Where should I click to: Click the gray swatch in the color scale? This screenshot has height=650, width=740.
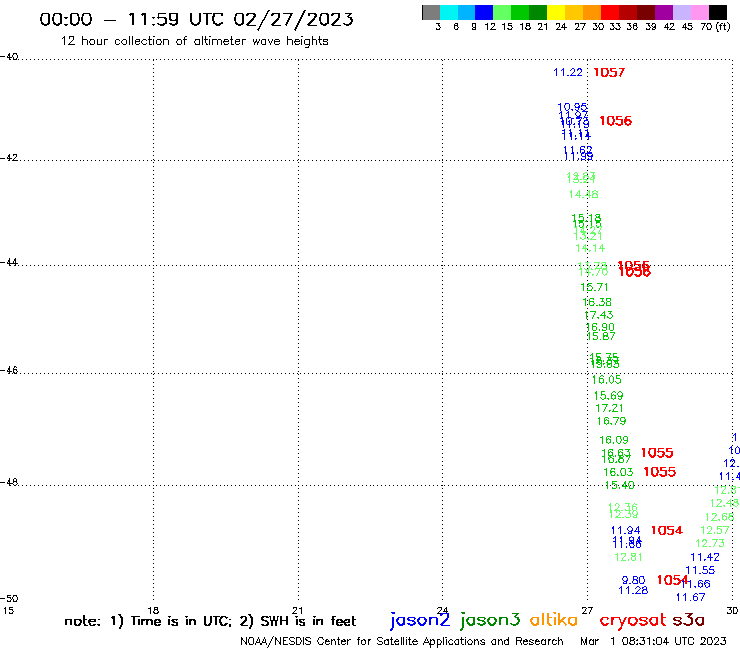pos(431,12)
